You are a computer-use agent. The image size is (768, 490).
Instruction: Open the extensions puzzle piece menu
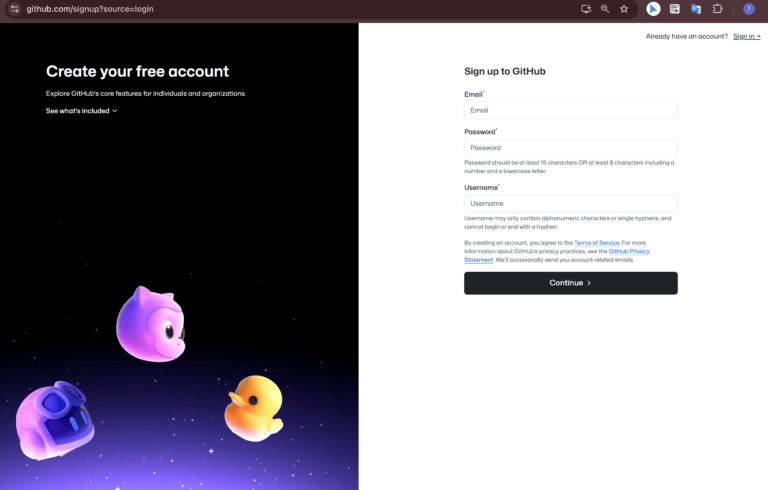[718, 9]
